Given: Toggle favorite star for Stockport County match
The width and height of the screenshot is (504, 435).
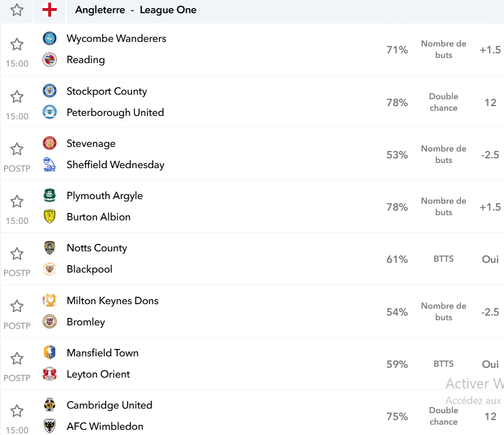Looking at the screenshot, I should pos(17,97).
